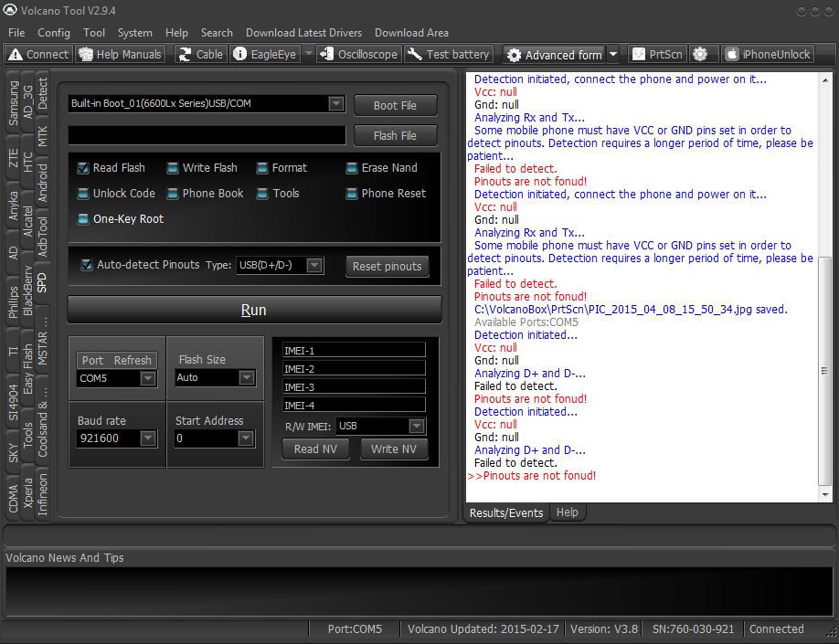Click the Write NV button
This screenshot has width=839, height=644.
(x=394, y=449)
